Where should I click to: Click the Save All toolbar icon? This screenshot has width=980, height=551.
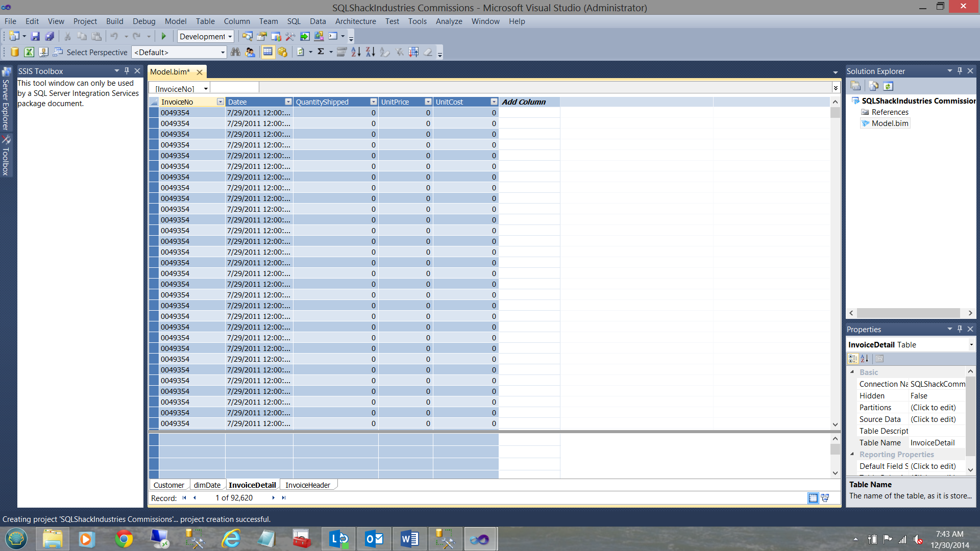[x=50, y=36]
